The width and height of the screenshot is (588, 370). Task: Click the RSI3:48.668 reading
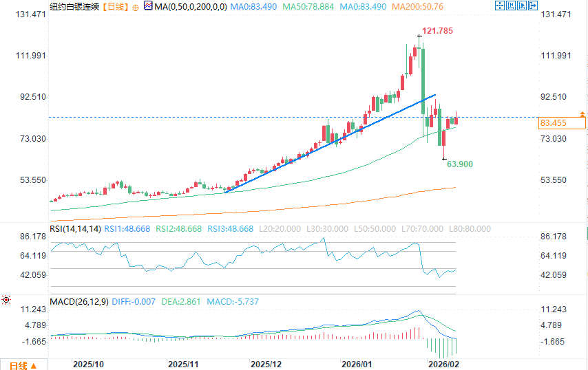pyautogui.click(x=231, y=229)
